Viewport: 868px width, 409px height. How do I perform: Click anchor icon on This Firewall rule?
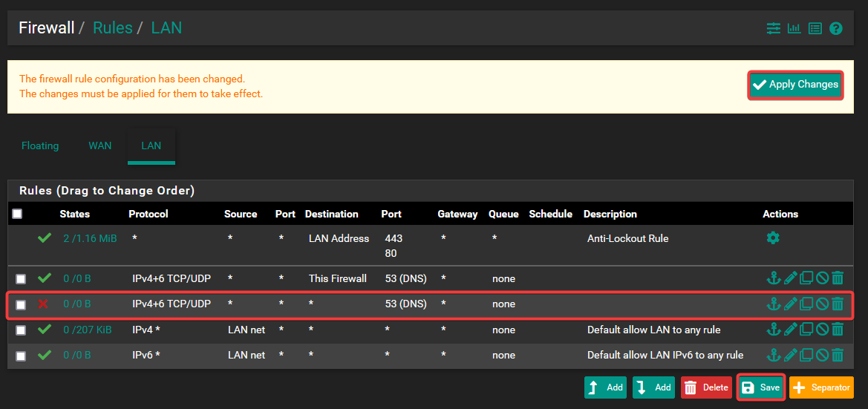tap(774, 278)
